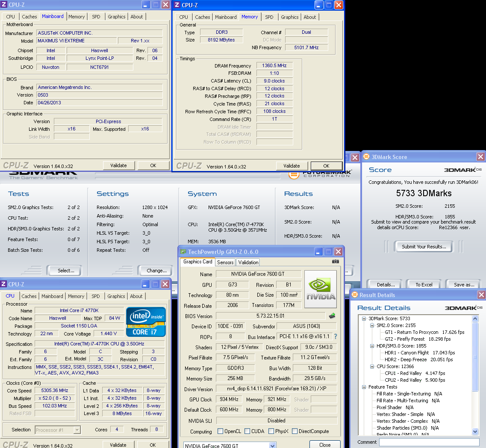Select CPU1 - Red Valley tree row
The image size is (486, 448).
click(415, 373)
